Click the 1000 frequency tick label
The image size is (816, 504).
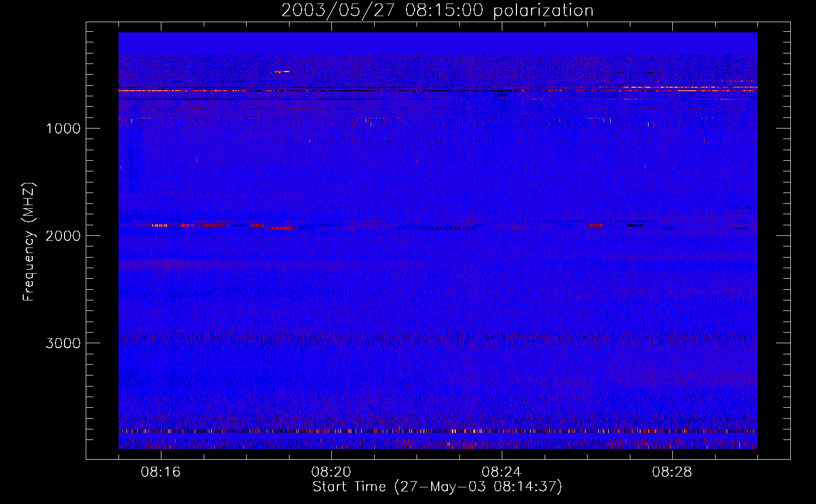pyautogui.click(x=63, y=129)
